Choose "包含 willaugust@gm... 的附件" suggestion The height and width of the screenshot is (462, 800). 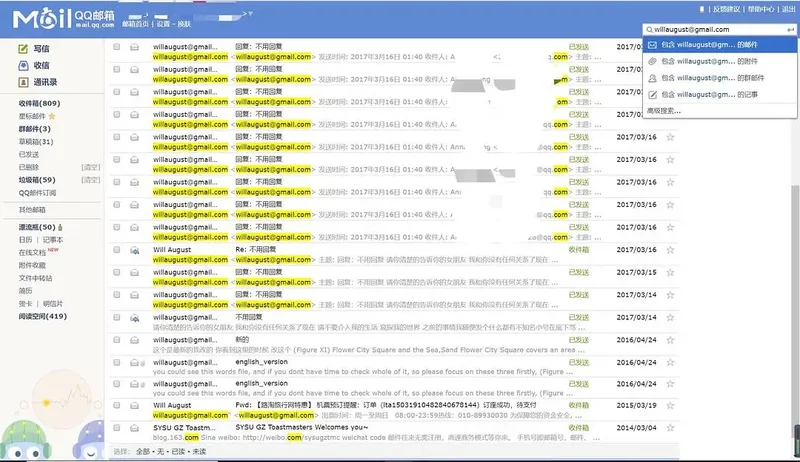(x=719, y=61)
